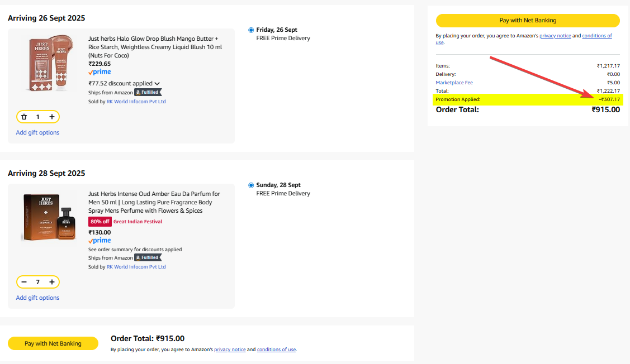Click the blush quantity value 1
The width and height of the screenshot is (630, 364).
pos(38,117)
